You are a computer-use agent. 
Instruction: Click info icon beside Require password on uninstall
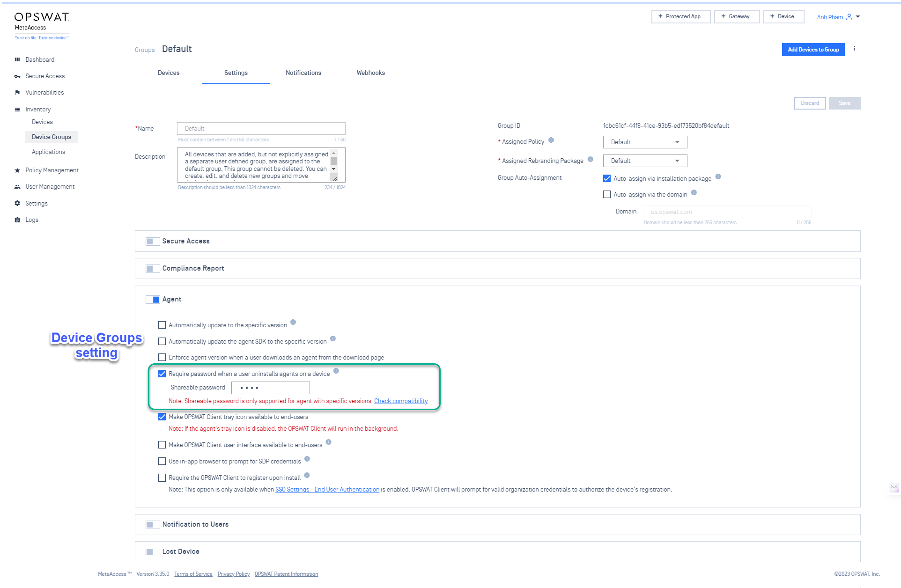[x=336, y=371]
